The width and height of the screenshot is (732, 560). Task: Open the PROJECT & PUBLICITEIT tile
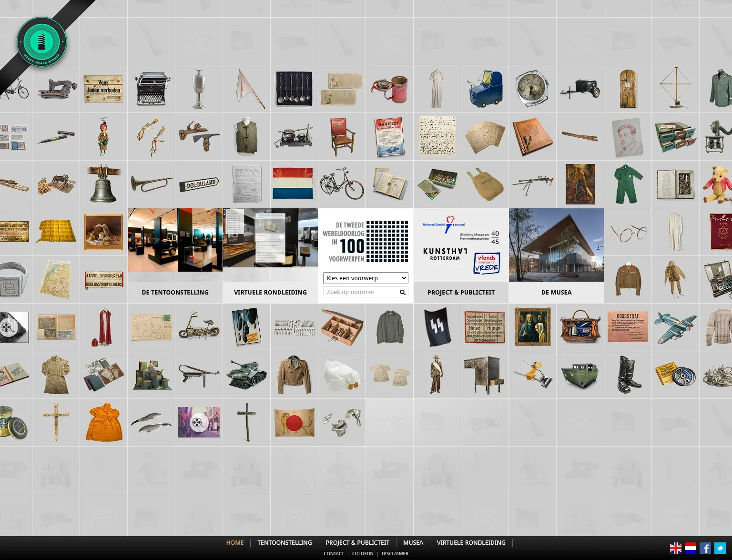point(461,256)
